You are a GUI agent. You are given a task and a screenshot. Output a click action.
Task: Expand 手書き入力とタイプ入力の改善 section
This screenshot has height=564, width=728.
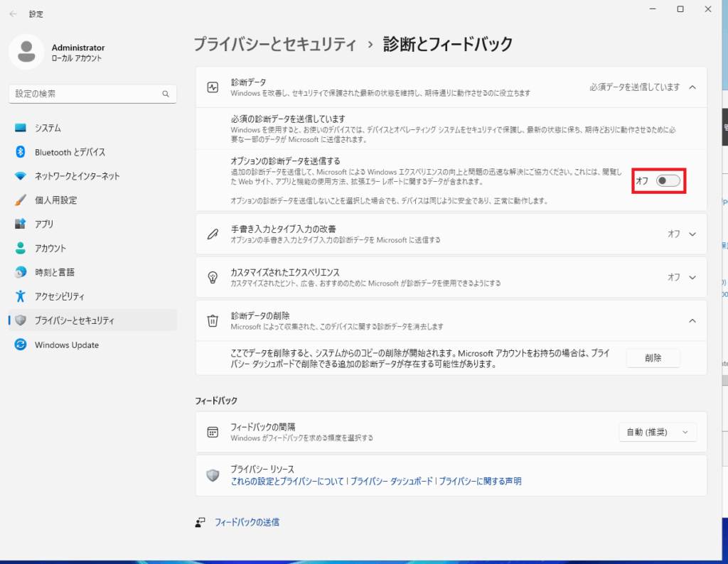click(x=692, y=234)
